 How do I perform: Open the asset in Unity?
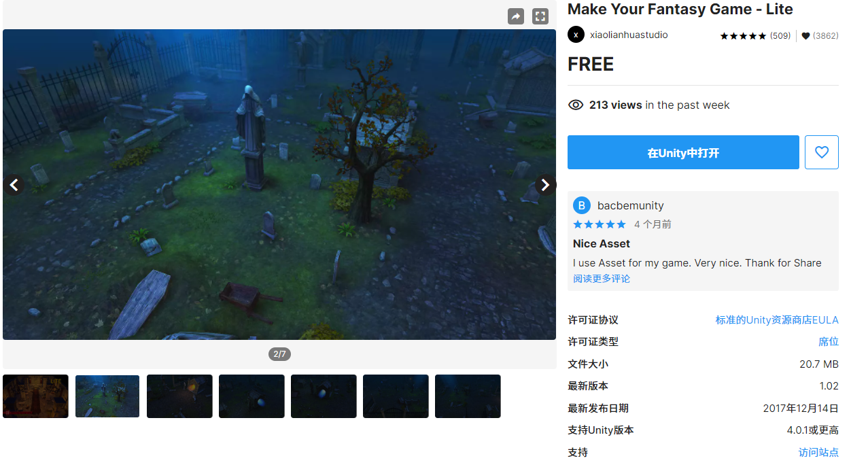coord(683,152)
